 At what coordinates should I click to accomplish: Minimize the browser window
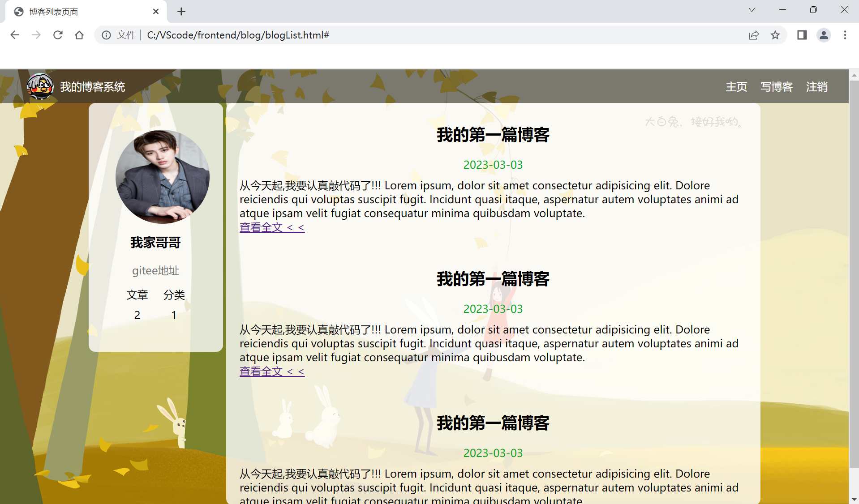click(x=783, y=10)
